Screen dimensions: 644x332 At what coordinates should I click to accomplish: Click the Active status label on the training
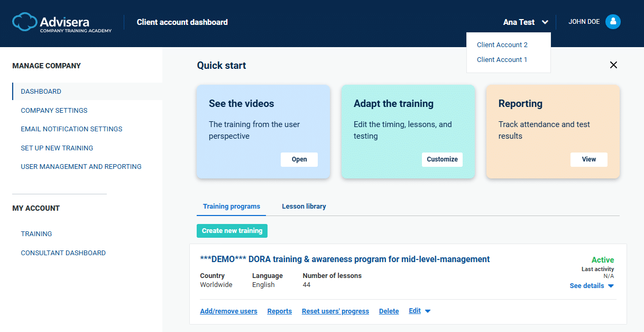point(602,259)
